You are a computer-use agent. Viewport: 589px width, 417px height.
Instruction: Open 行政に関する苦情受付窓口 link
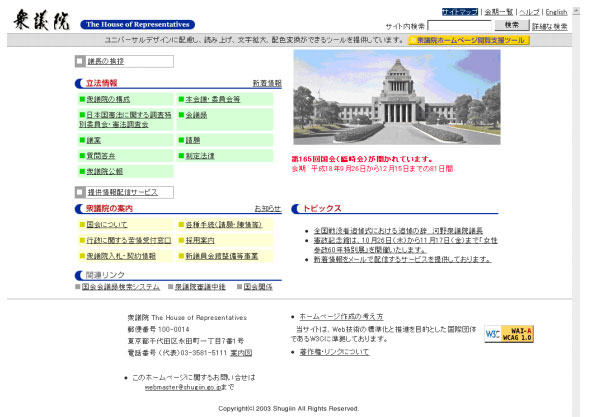129,240
